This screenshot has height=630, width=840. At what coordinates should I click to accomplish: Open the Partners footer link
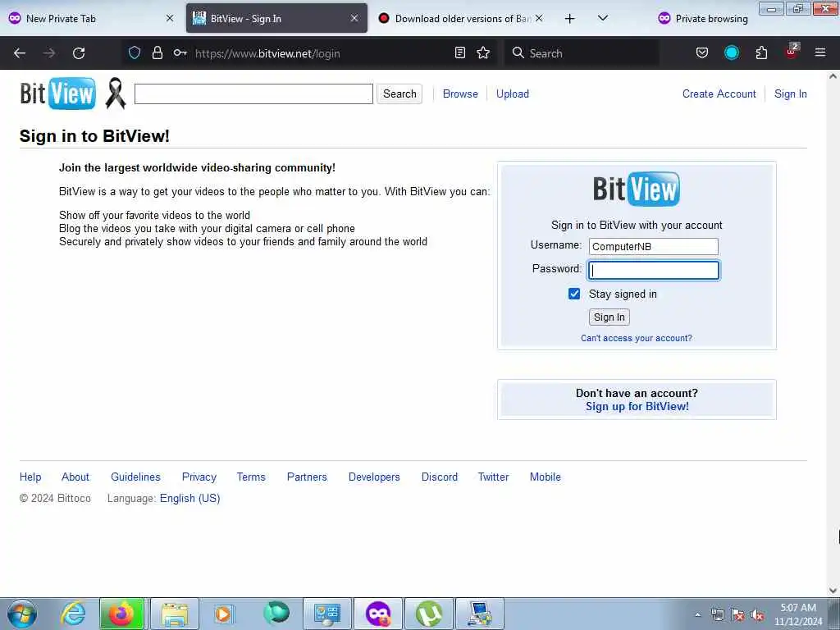[307, 477]
